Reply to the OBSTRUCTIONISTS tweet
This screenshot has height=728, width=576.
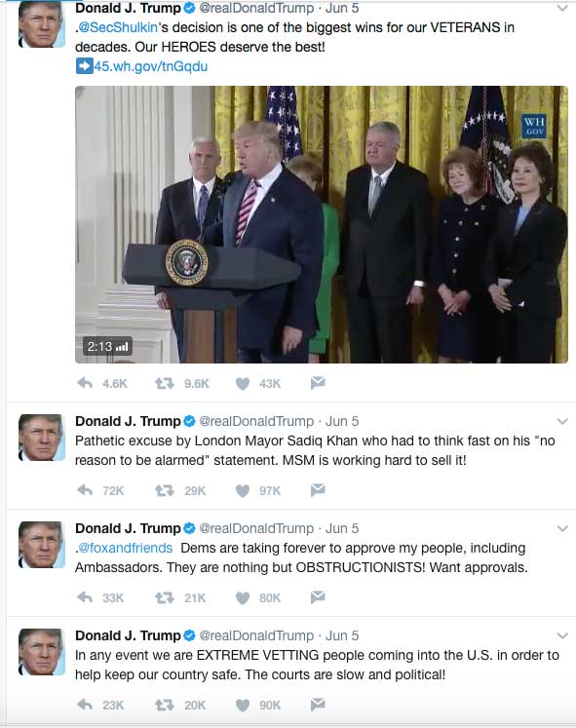(85, 597)
